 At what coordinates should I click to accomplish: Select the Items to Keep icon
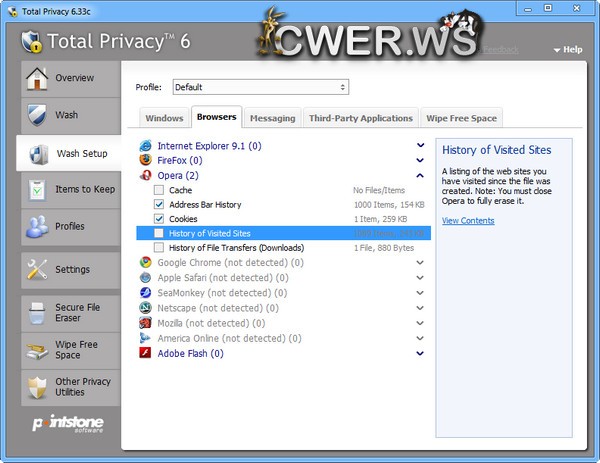(x=36, y=190)
